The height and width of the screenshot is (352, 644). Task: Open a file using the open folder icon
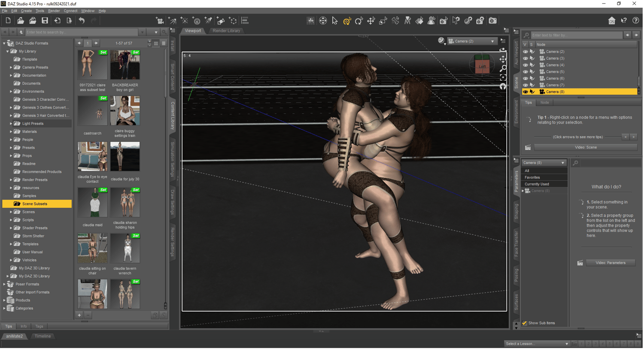pos(20,21)
